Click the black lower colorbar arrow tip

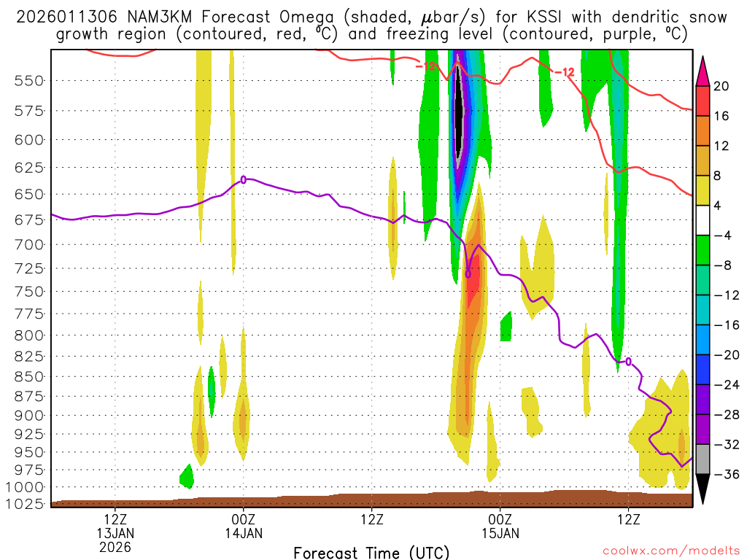(703, 489)
